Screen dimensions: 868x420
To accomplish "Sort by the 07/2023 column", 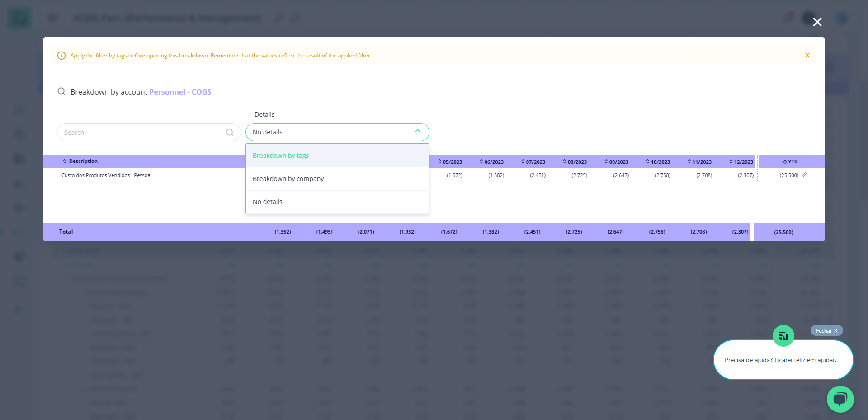I will pos(533,162).
